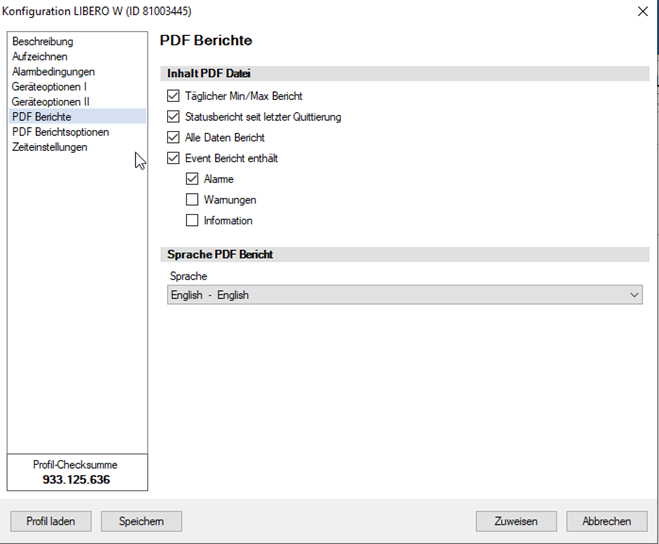Viewport: 659px width, 544px height.
Task: Click the Profil laden button
Action: (x=50, y=521)
